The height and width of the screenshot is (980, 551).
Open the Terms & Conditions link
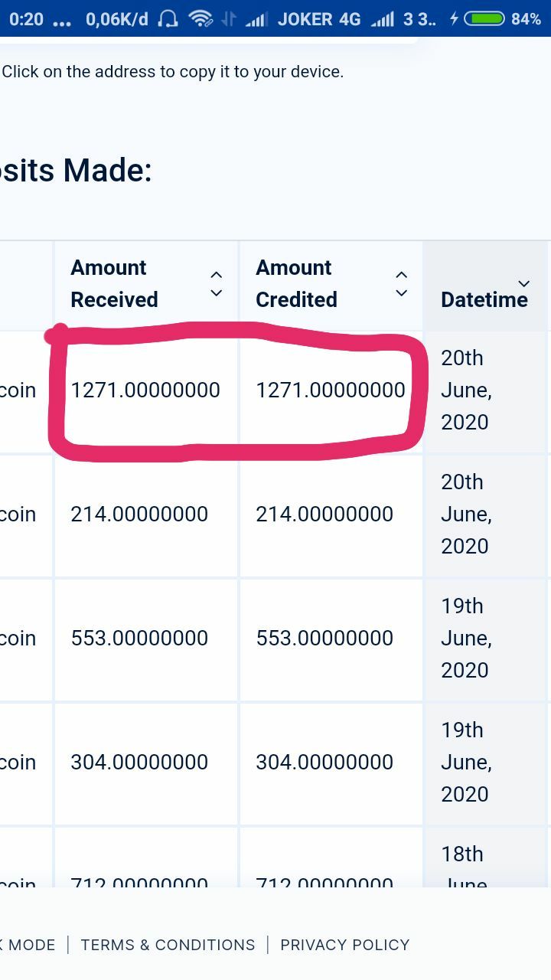click(x=168, y=945)
